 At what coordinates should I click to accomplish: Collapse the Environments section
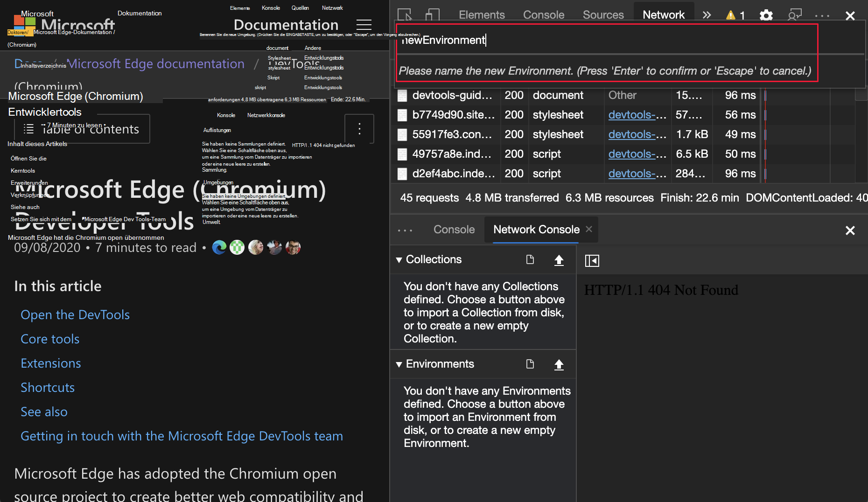coord(399,364)
